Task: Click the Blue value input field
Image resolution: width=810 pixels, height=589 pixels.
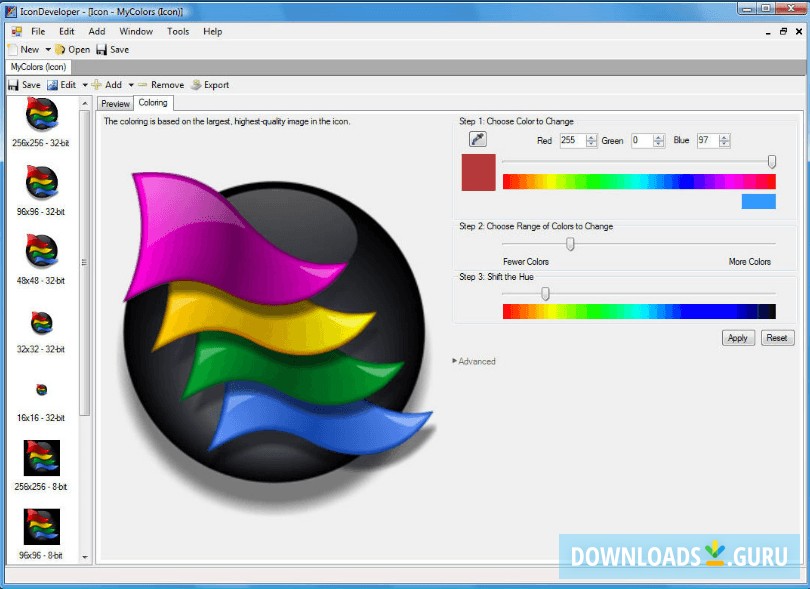Action: (707, 140)
